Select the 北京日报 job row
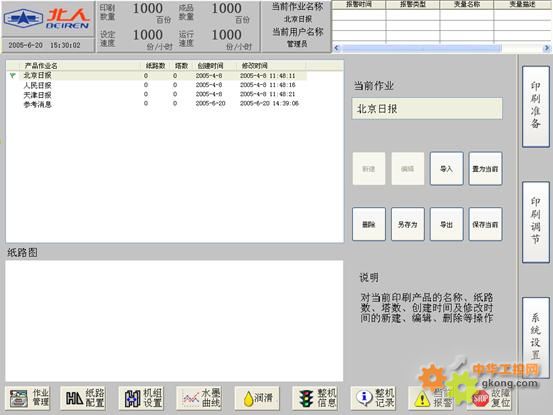This screenshot has width=553, height=415. pyautogui.click(x=157, y=75)
